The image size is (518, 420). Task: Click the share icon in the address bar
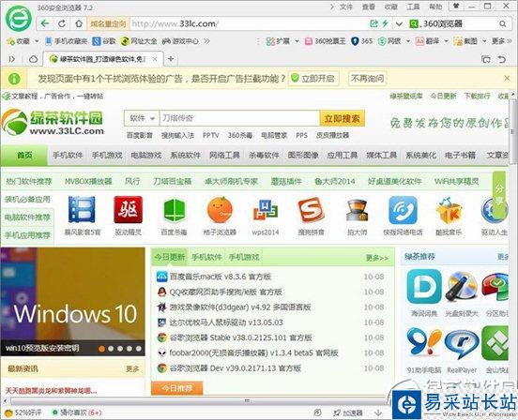373,23
